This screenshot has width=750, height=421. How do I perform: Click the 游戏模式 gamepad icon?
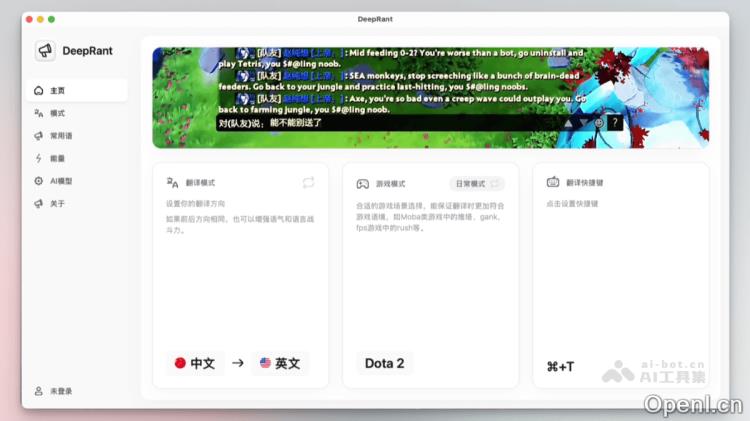click(x=363, y=184)
